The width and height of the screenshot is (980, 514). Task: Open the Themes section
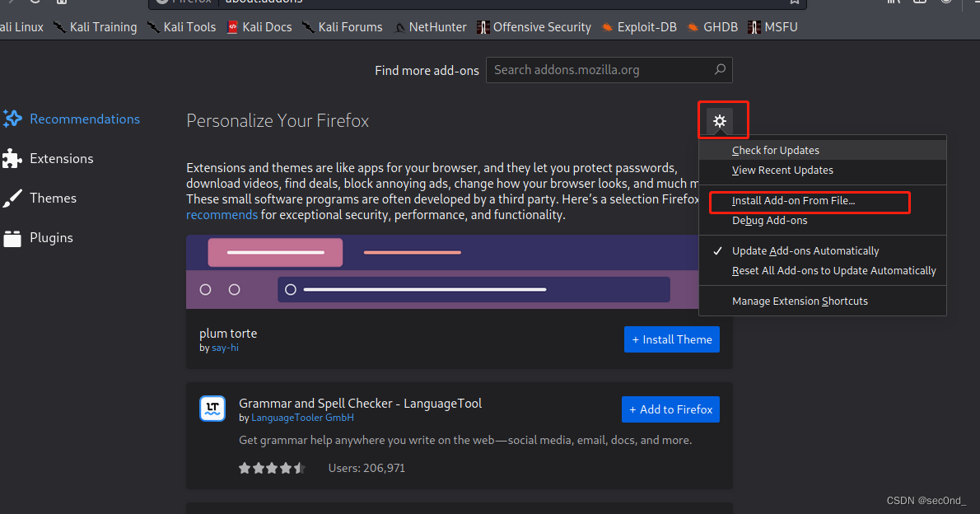pos(53,198)
